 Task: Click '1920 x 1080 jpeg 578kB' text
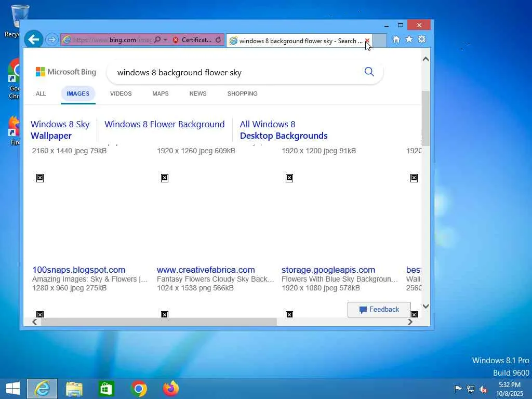pos(321,288)
